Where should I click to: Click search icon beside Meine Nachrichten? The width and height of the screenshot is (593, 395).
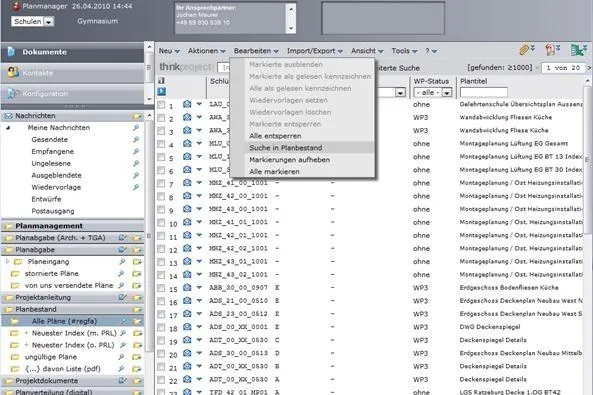pos(136,128)
